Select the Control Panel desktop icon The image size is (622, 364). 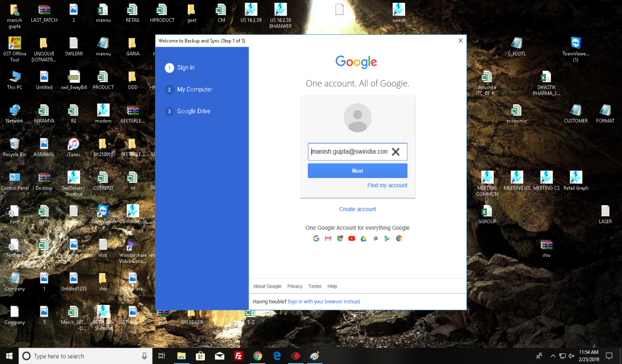point(15,181)
